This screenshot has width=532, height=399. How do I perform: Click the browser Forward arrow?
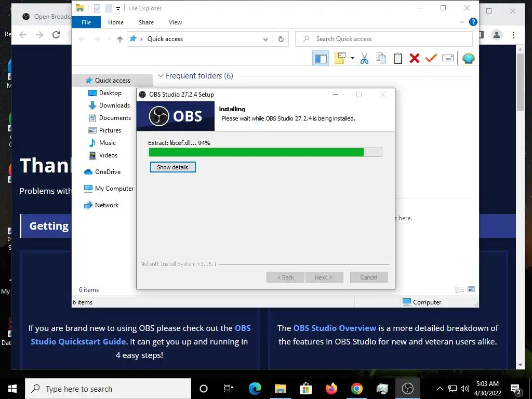click(39, 35)
